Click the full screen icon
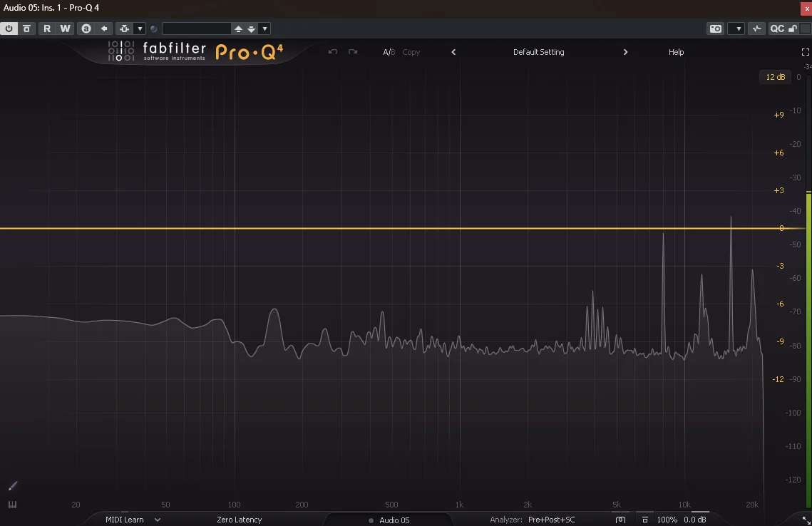 coord(806,52)
